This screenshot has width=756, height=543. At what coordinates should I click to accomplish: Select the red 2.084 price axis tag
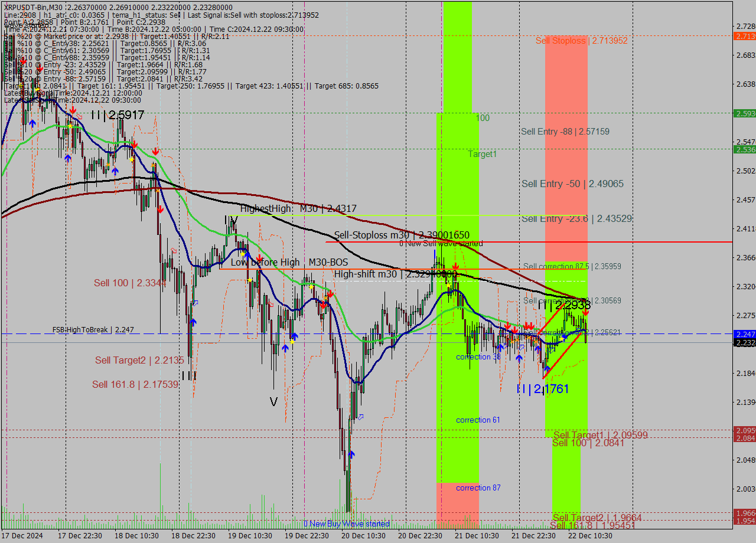click(x=744, y=438)
